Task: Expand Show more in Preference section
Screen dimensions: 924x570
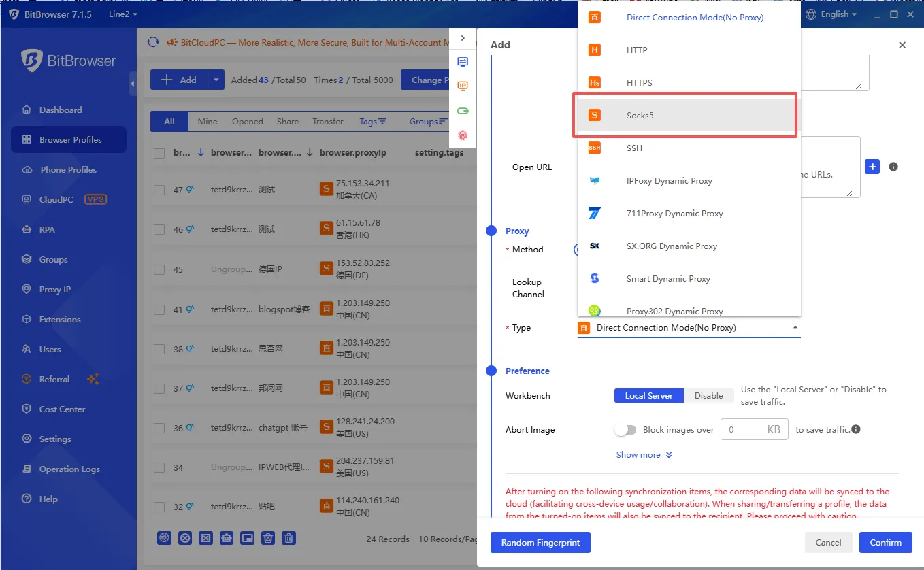Action: click(644, 455)
